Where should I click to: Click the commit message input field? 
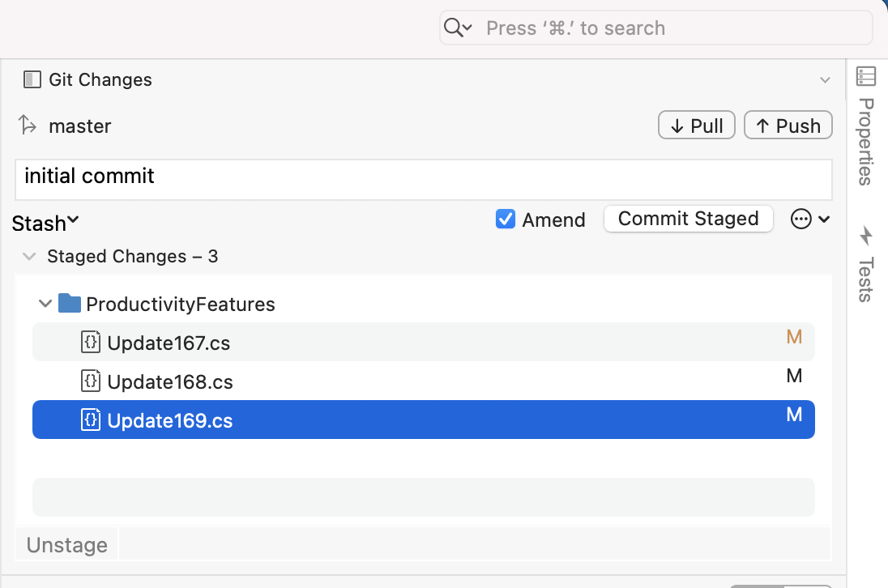[423, 179]
